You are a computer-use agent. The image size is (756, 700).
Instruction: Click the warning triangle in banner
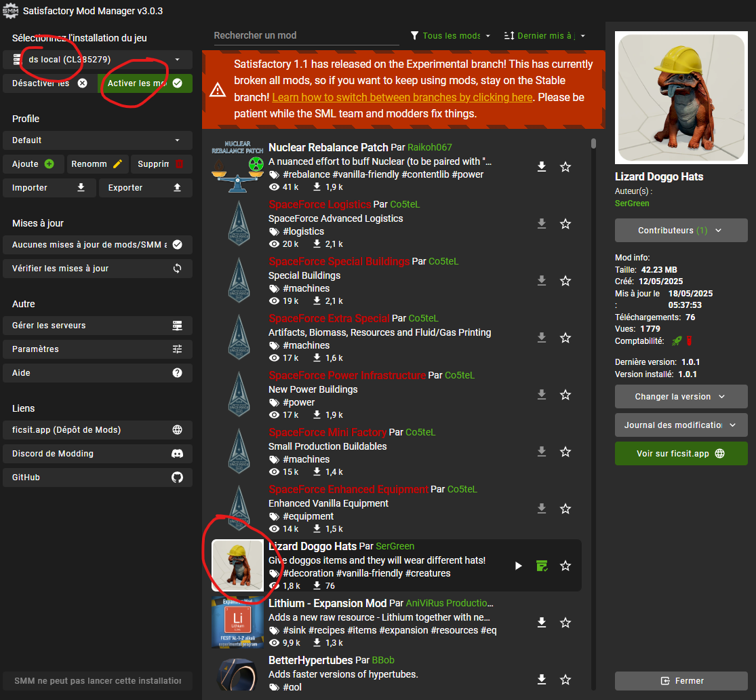(218, 90)
